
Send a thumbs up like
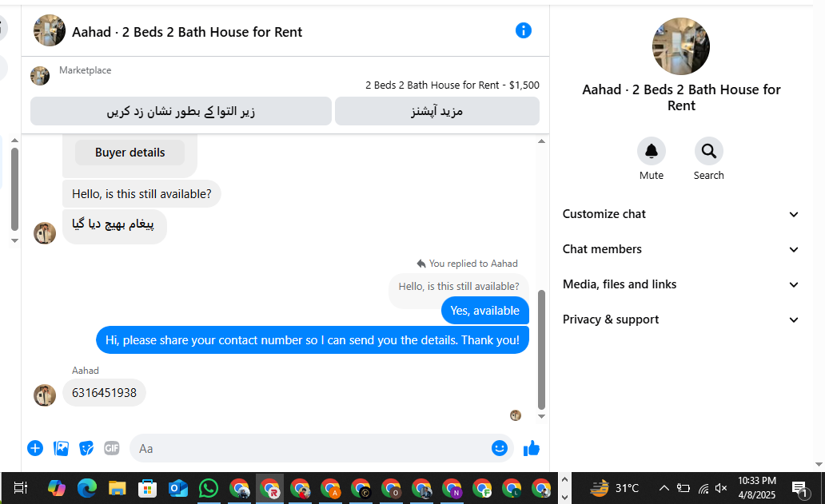(532, 448)
